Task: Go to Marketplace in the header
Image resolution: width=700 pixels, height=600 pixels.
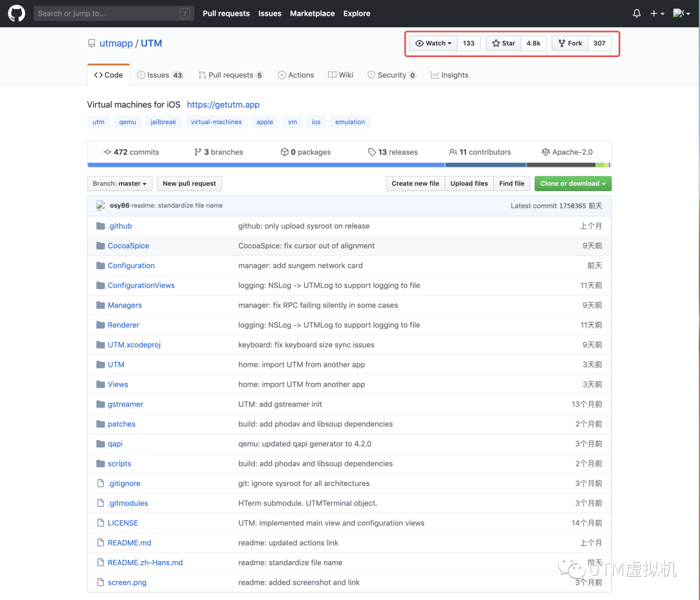Action: coord(312,14)
